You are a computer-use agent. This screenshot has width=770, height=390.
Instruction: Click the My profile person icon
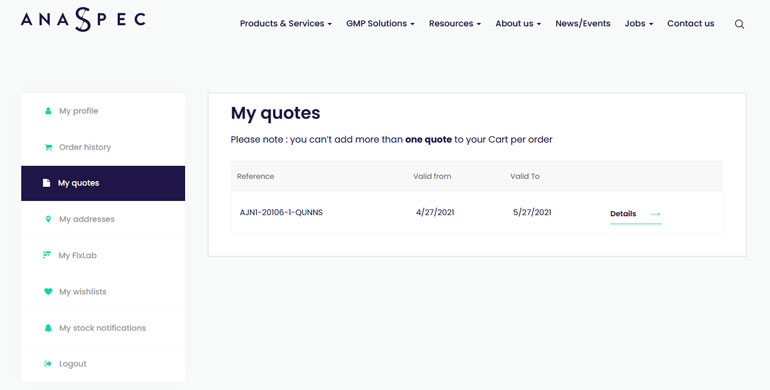(48, 111)
